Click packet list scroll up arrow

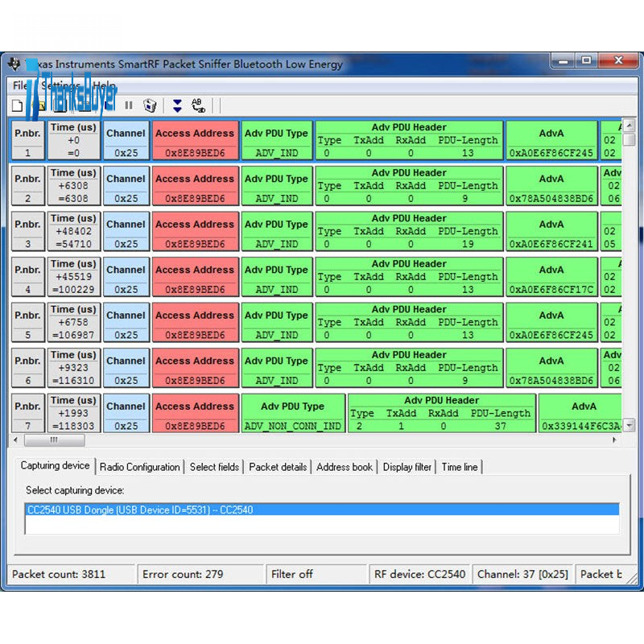pyautogui.click(x=629, y=125)
